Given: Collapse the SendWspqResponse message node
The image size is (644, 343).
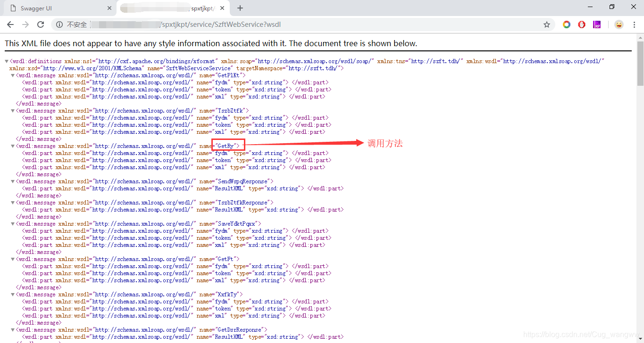Looking at the screenshot, I should click(13, 181).
